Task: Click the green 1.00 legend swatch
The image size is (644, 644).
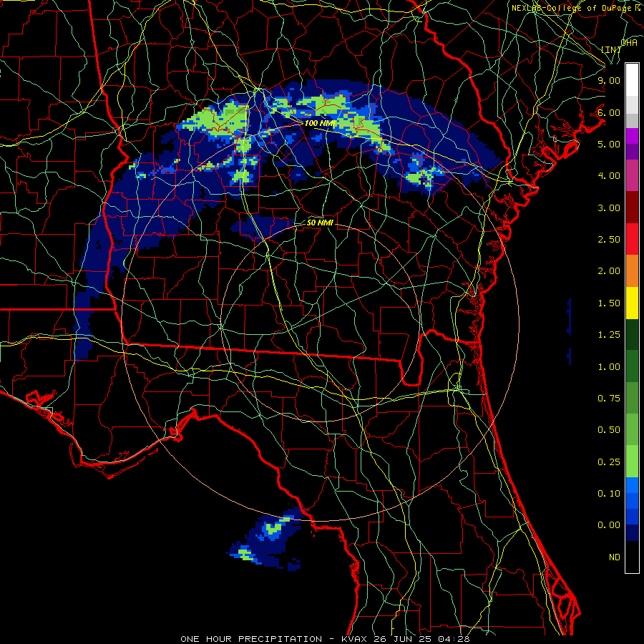Action: [632, 366]
